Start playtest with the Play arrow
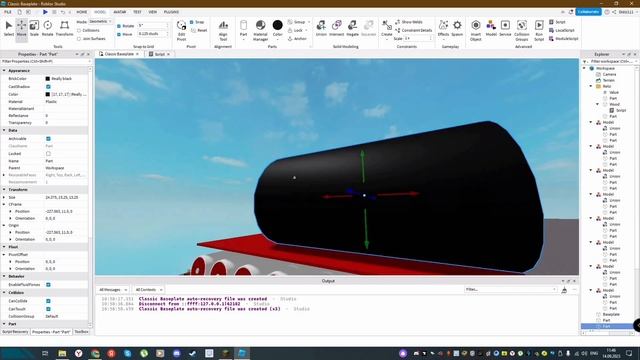 point(45,12)
